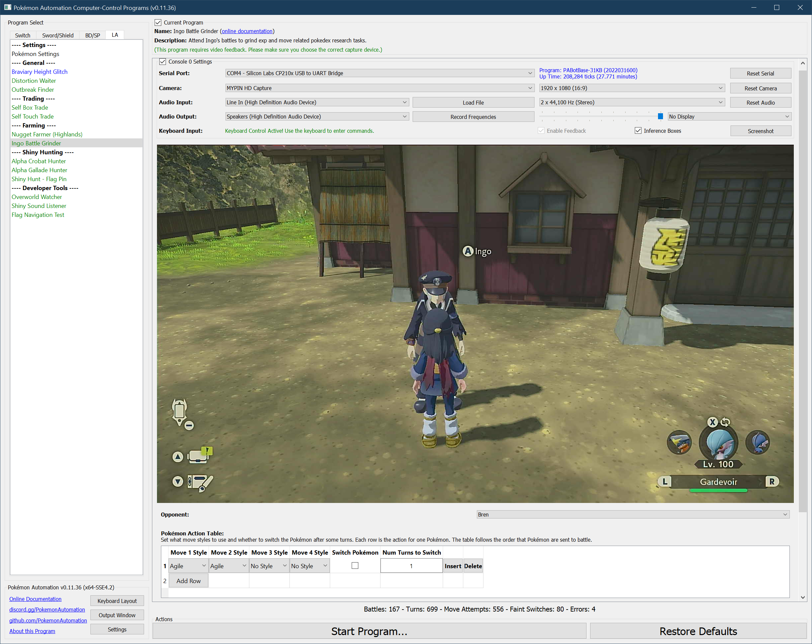
Task: Switch to the BD/SP tab
Action: 92,35
